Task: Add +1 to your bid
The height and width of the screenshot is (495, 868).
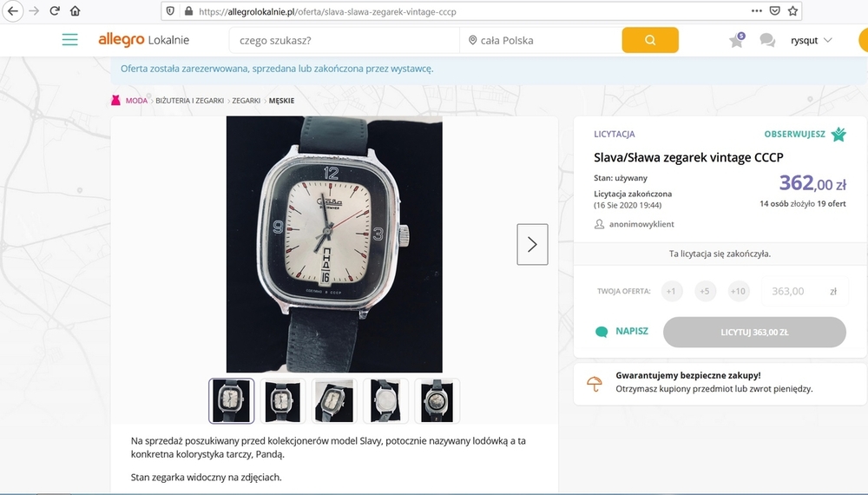Action: coord(672,291)
